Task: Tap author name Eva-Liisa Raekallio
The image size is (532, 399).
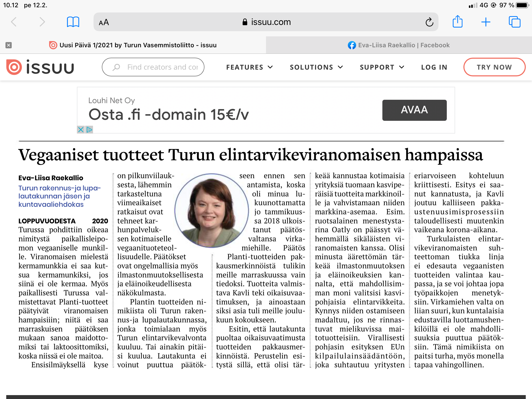Action: pos(51,178)
